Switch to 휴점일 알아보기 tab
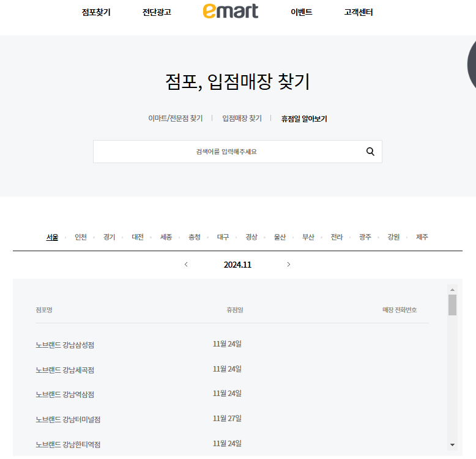The width and height of the screenshot is (476, 459). 304,119
